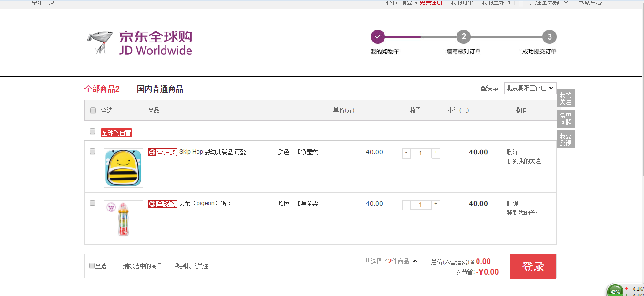Open the Skip Hop bee plate thumbnail

point(124,168)
